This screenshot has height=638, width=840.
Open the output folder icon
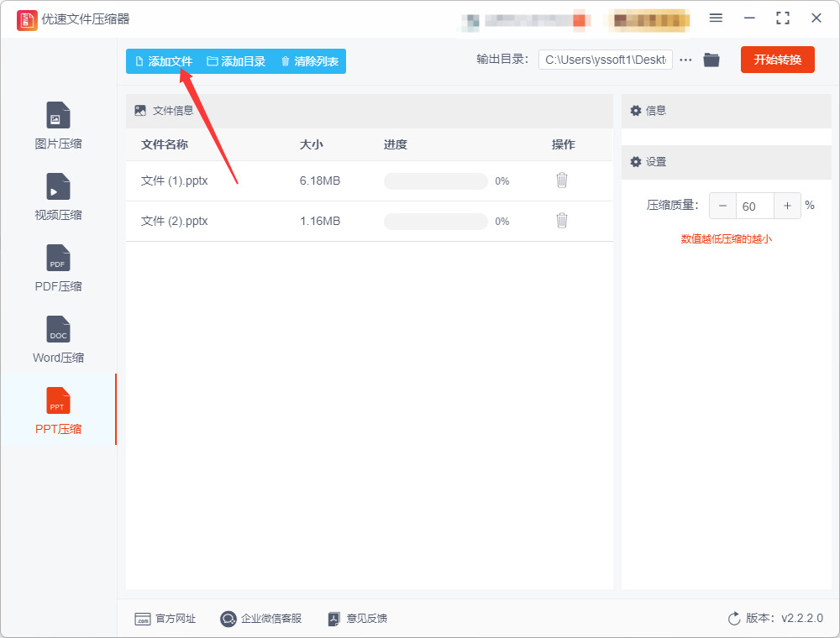click(711, 60)
